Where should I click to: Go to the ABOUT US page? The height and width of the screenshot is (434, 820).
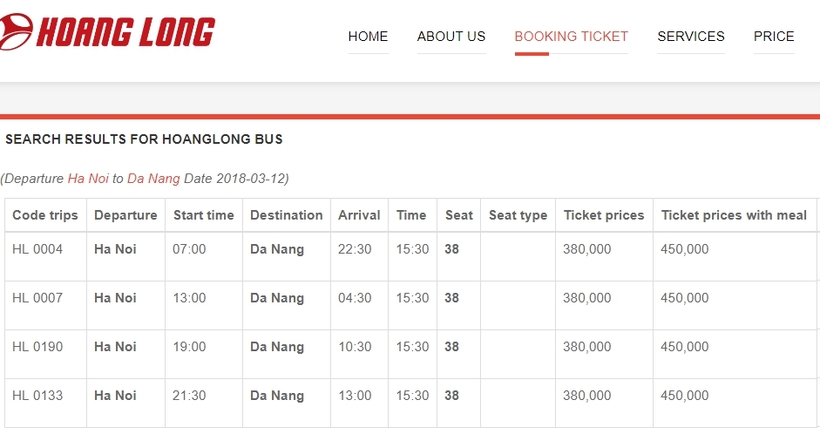coord(451,36)
